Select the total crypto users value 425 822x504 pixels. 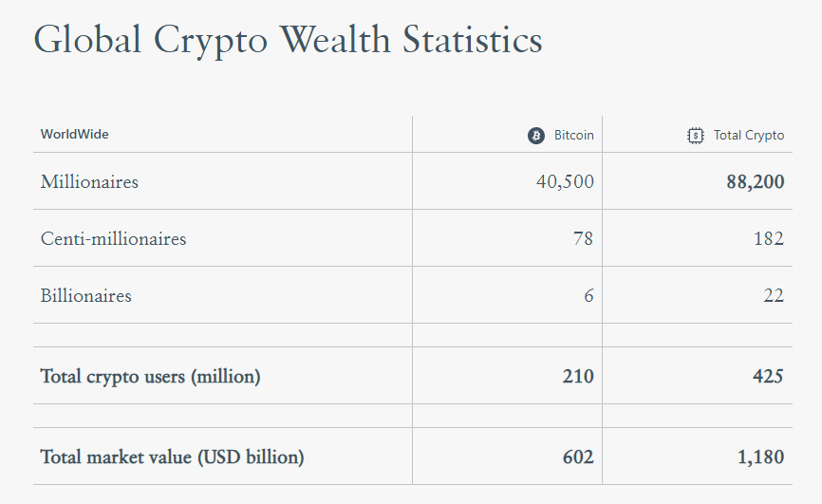click(x=768, y=377)
